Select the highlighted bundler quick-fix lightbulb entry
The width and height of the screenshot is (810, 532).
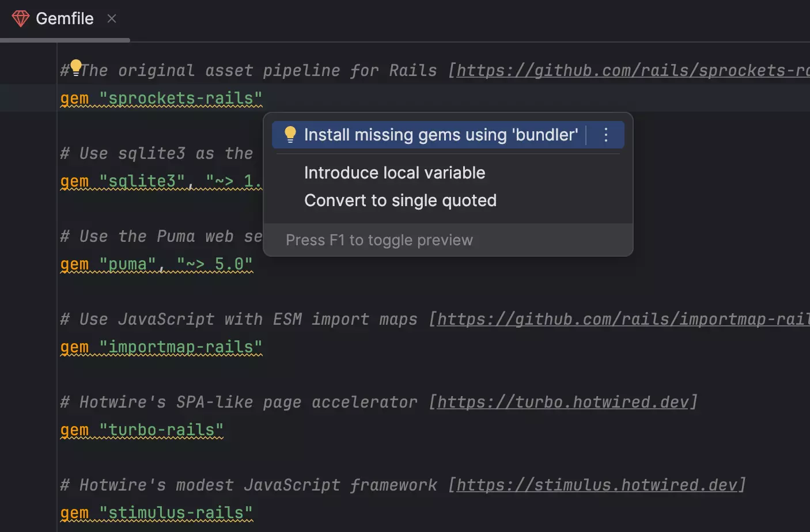click(441, 134)
